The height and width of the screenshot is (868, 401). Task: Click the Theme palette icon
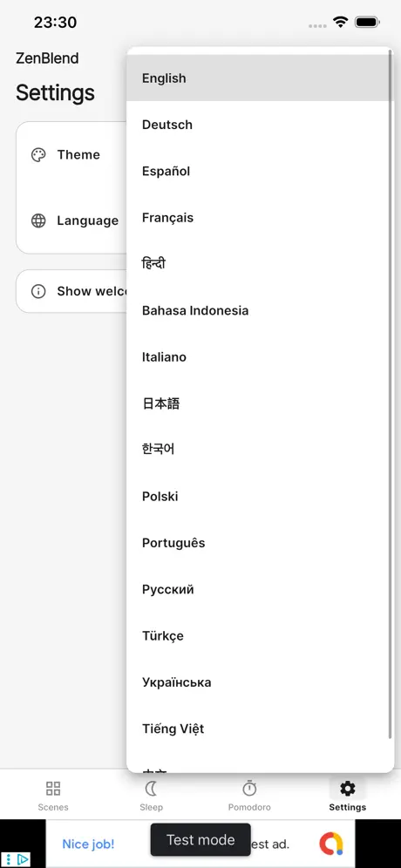(38, 154)
